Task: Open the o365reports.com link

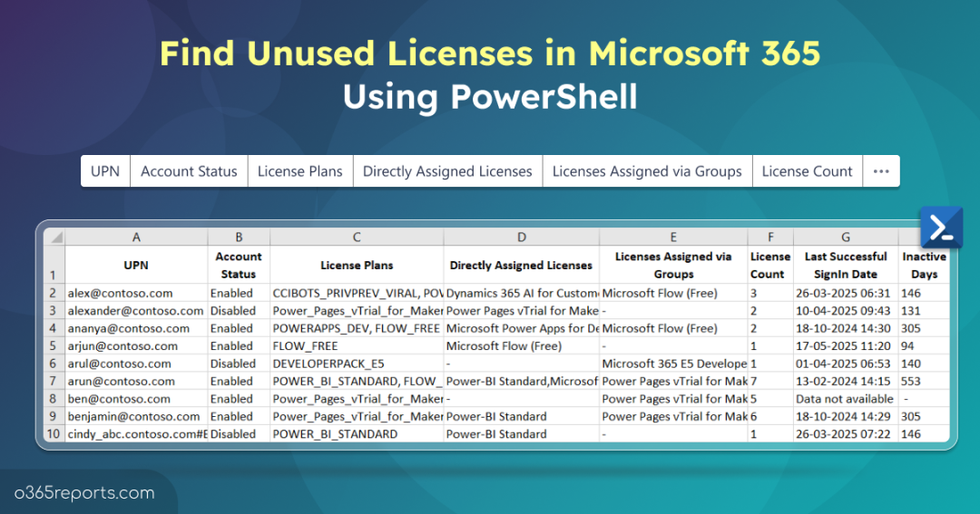Action: pyautogui.click(x=84, y=493)
